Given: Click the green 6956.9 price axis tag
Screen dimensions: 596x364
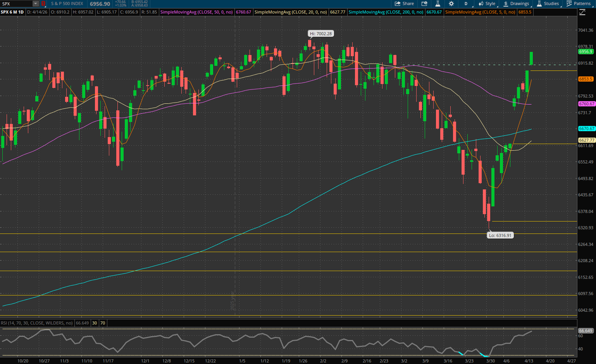Looking at the screenshot, I should [586, 52].
